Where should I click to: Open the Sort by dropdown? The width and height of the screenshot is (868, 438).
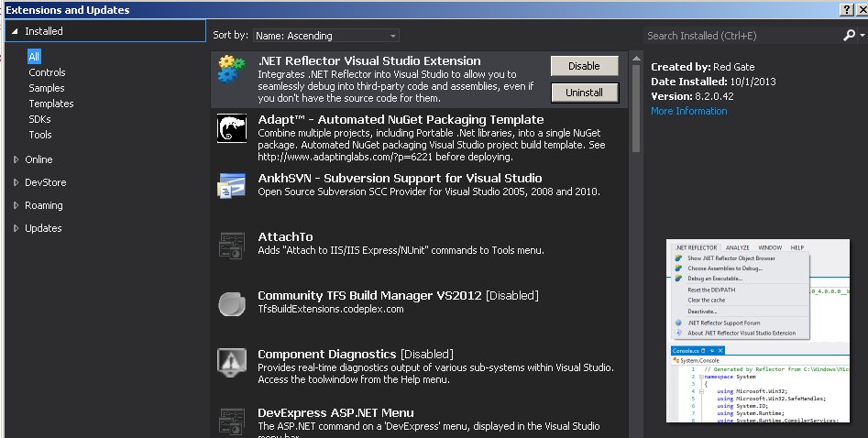(326, 36)
